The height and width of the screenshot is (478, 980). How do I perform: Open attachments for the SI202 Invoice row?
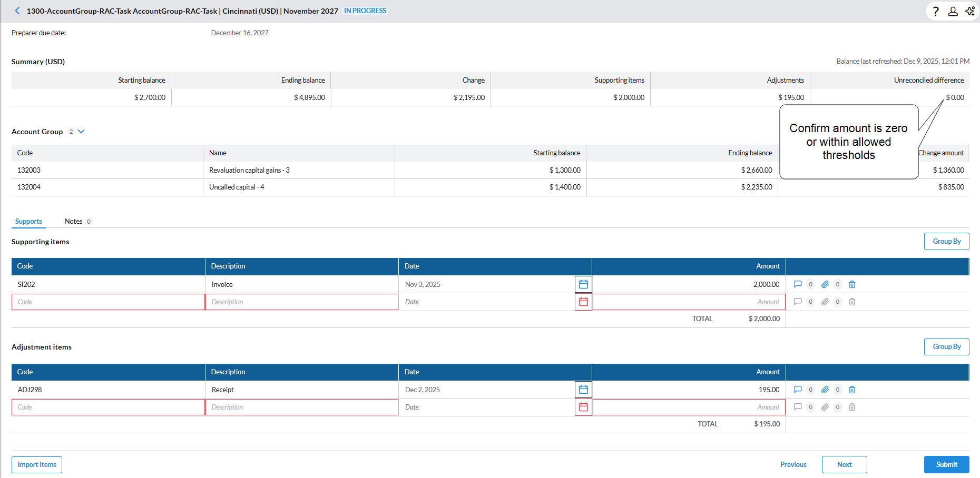[825, 284]
